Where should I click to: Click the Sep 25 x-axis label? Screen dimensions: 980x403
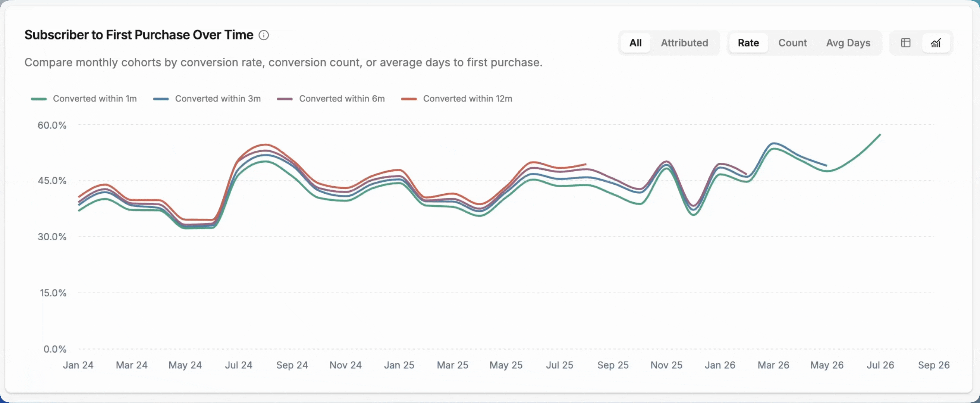[x=613, y=365]
